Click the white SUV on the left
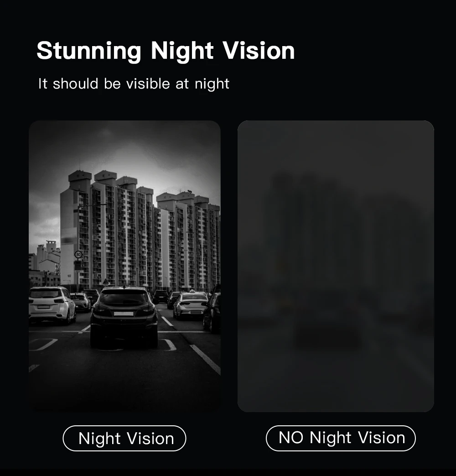The image size is (456, 476). pos(52,305)
